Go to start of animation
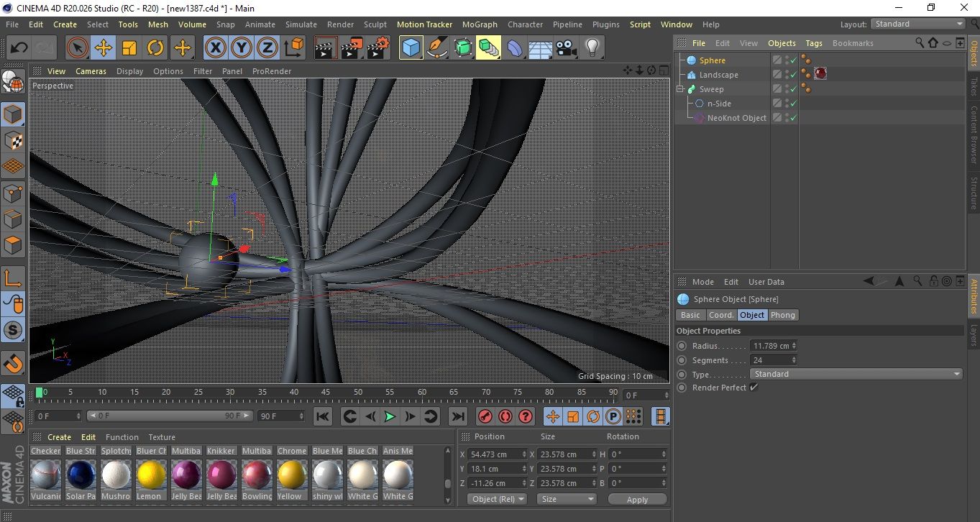The height and width of the screenshot is (522, 980). point(323,416)
